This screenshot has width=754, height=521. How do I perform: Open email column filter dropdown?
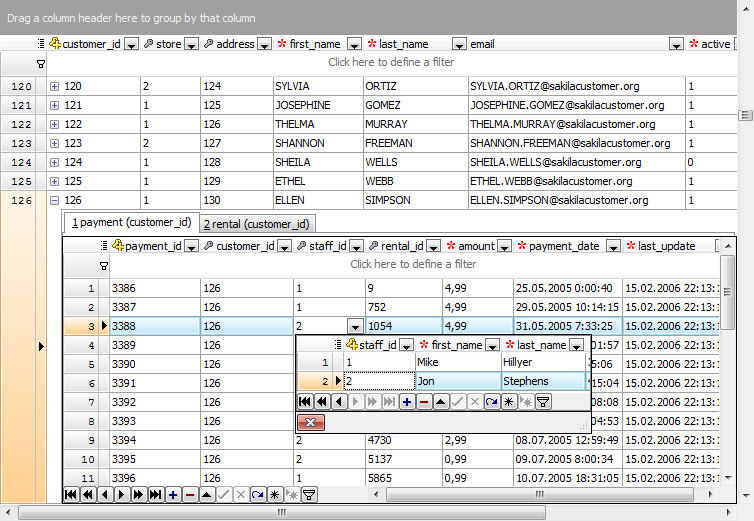tap(676, 45)
